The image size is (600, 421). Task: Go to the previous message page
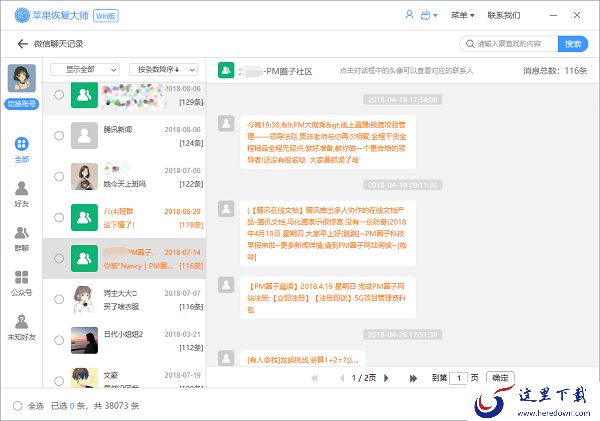tap(342, 378)
